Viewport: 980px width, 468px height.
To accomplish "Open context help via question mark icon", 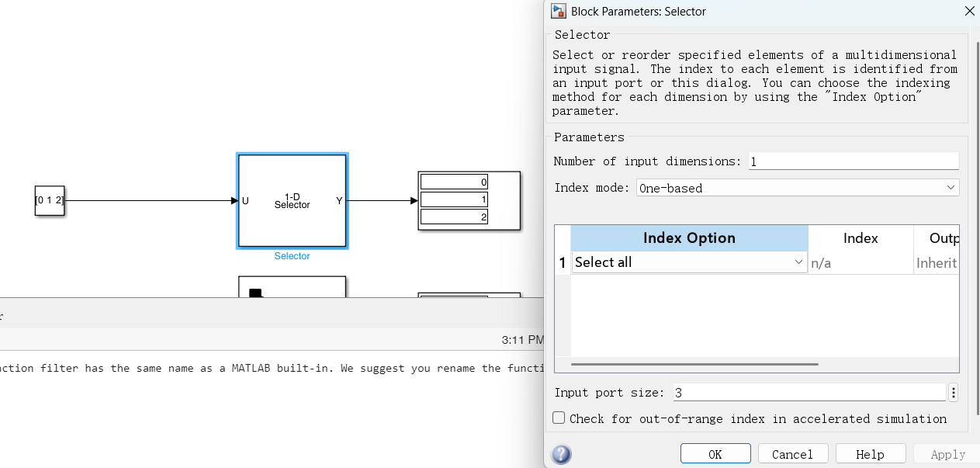I will (x=561, y=454).
